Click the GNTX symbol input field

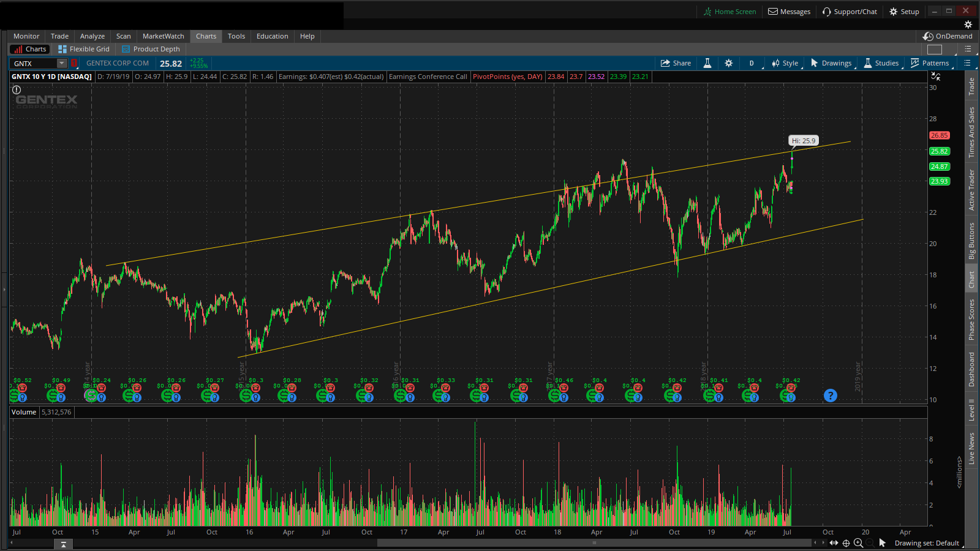tap(35, 63)
